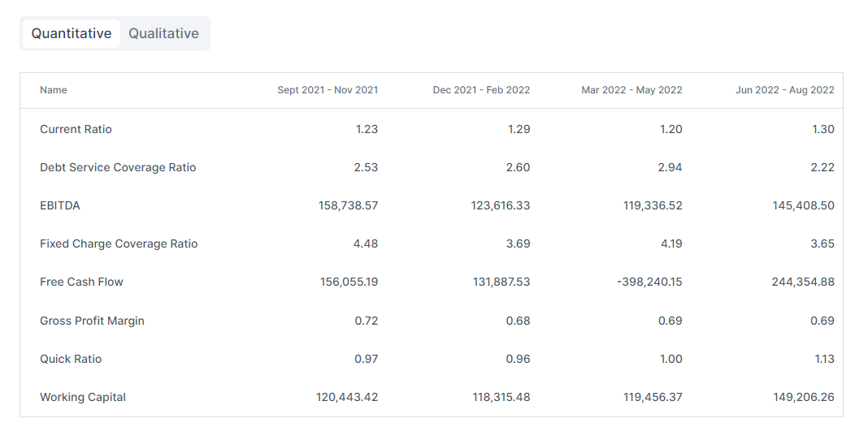Click the Sept 2021 - Nov 2021 column header
The image size is (868, 427).
(328, 90)
